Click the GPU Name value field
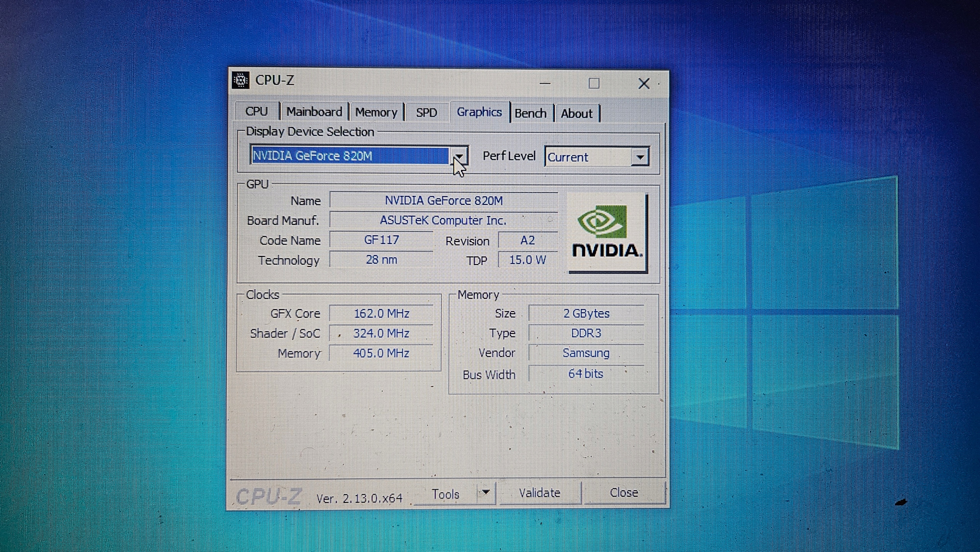The height and width of the screenshot is (552, 980). click(x=444, y=201)
